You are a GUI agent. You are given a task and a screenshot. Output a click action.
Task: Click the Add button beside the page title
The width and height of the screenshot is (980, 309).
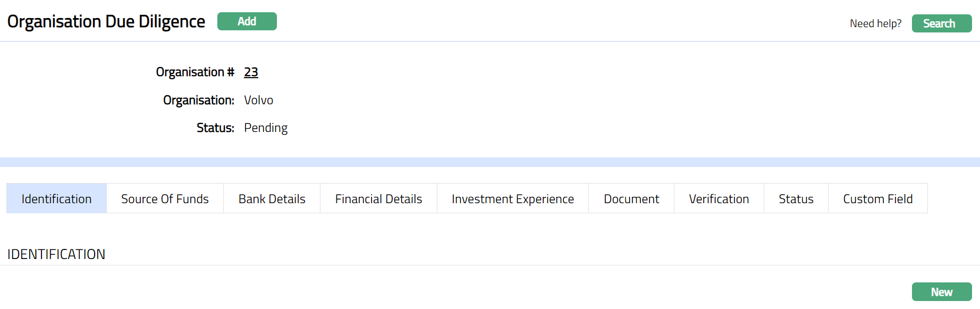[x=247, y=21]
